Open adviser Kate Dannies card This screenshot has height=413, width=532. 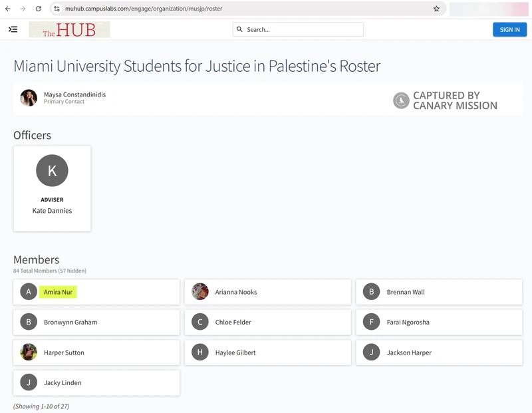[52, 189]
